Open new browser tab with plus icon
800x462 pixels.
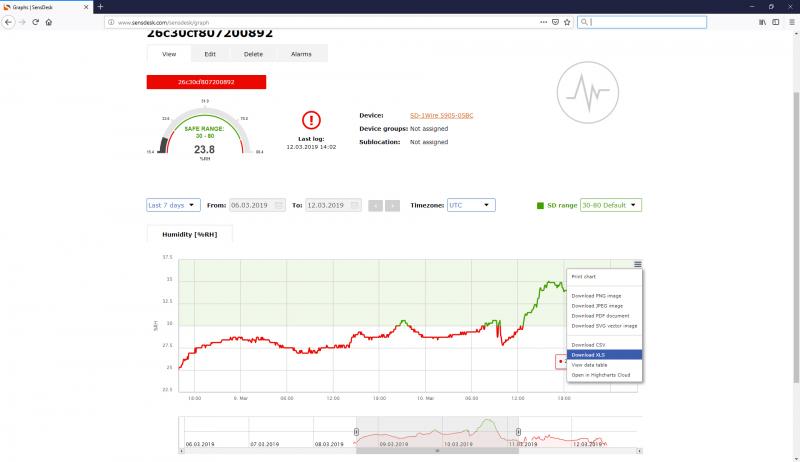pyautogui.click(x=100, y=6)
